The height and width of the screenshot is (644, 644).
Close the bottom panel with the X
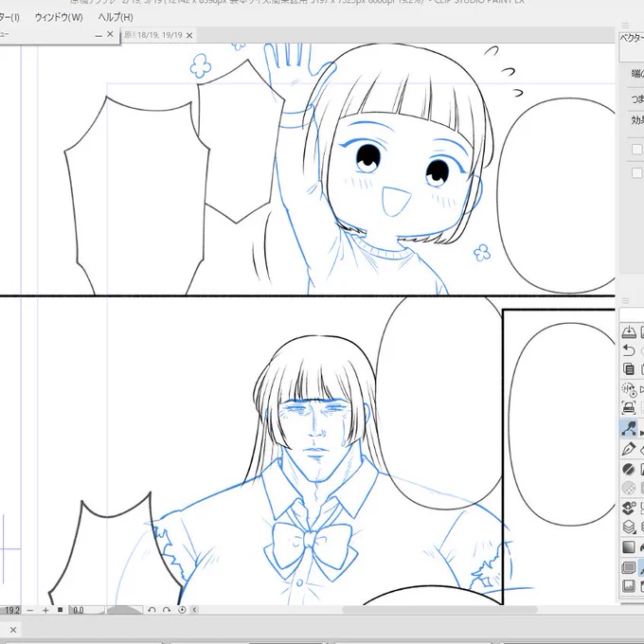pos(13,630)
